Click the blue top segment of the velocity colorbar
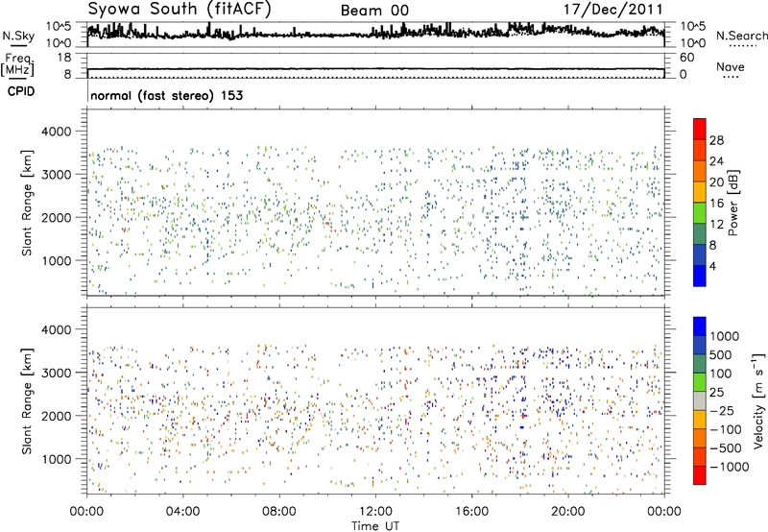 click(x=700, y=326)
